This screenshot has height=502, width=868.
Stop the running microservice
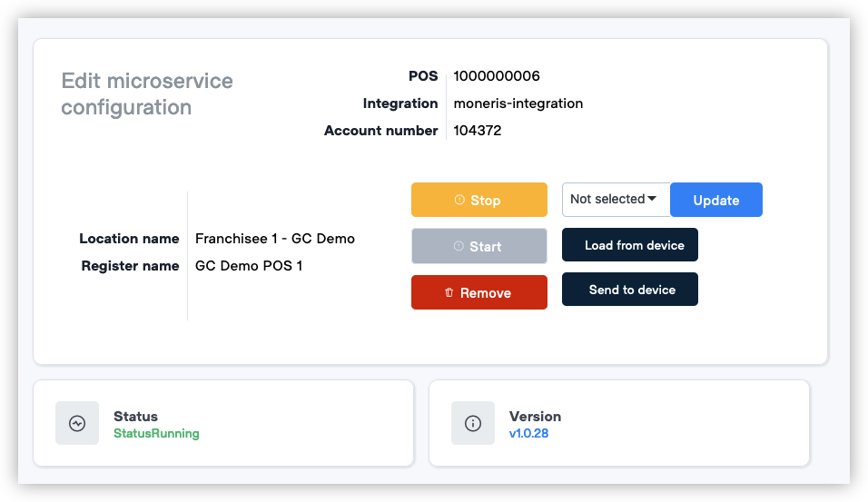(479, 200)
